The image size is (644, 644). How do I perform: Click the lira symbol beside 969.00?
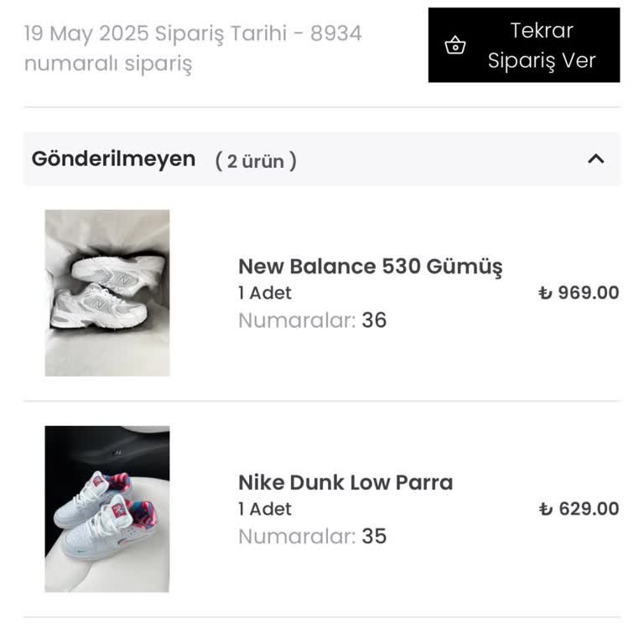tap(545, 293)
